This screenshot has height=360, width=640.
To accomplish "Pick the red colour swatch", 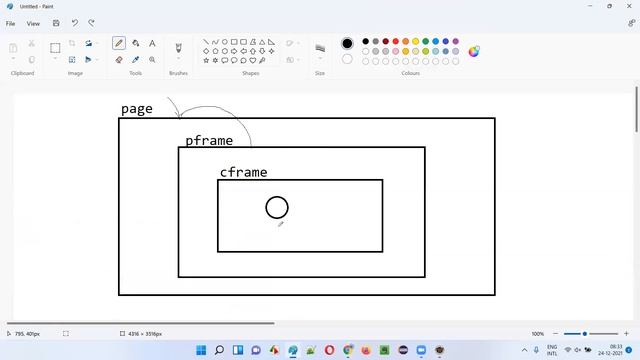I will coord(396,41).
